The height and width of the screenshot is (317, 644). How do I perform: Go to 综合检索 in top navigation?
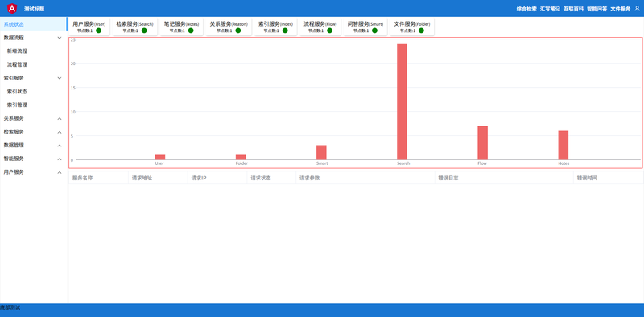526,9
